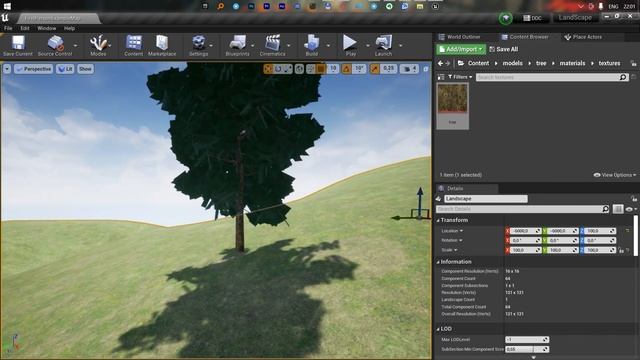The width and height of the screenshot is (640, 360).
Task: Click the Search Details field
Action: pos(522,209)
